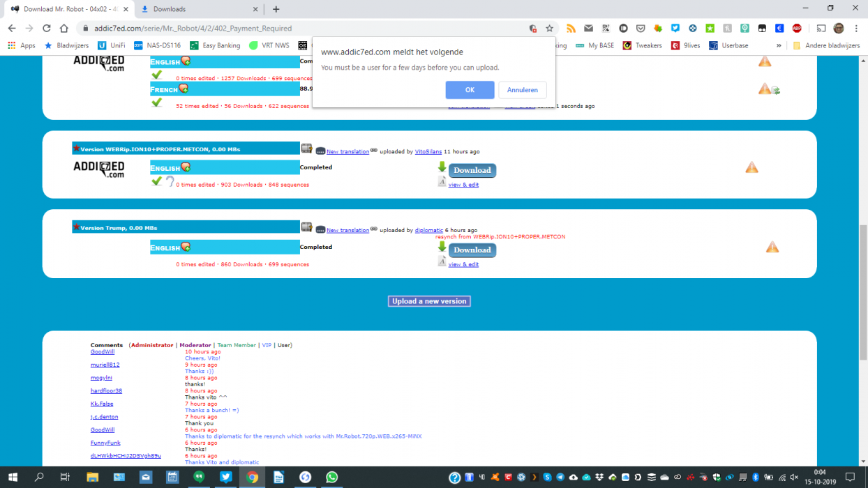Click the warning triangle for Version Trump
This screenshot has height=488, width=868.
coord(772,246)
